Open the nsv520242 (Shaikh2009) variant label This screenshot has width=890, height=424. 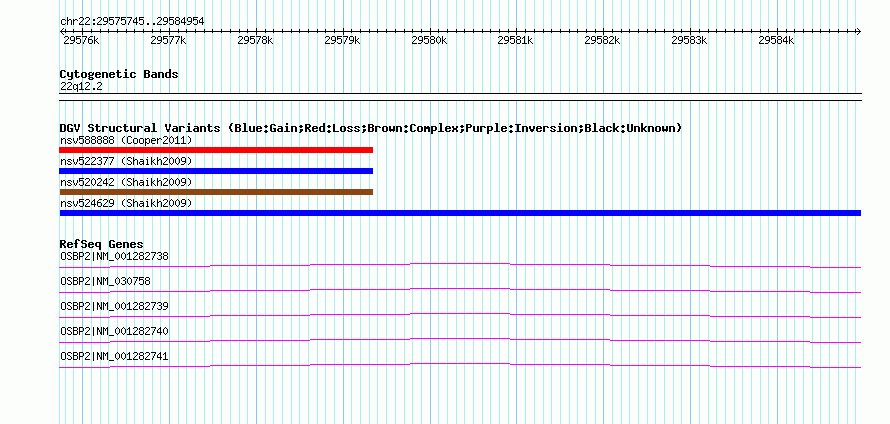coord(126,182)
